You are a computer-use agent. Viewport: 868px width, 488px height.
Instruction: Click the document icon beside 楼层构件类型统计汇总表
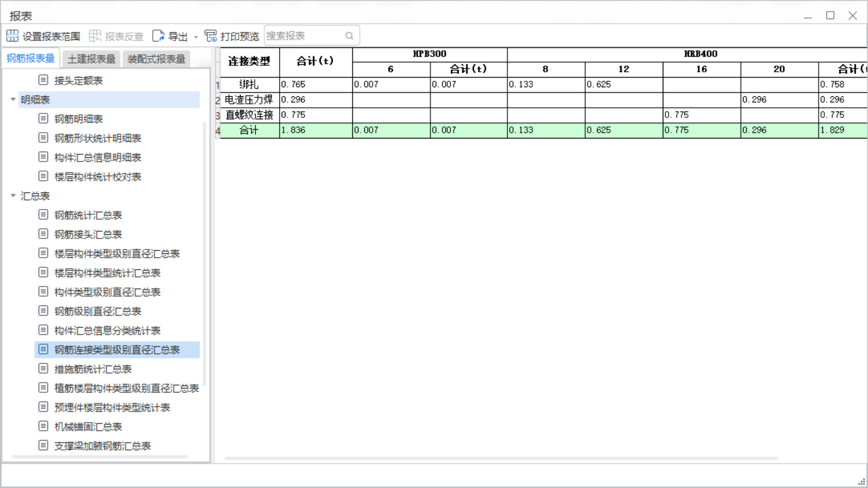43,273
